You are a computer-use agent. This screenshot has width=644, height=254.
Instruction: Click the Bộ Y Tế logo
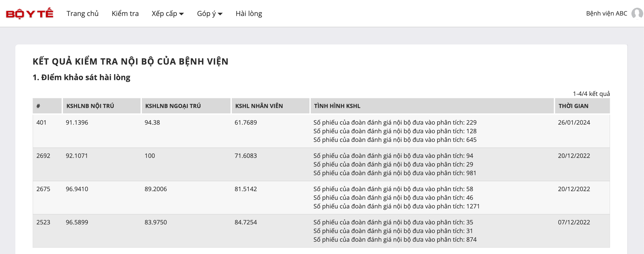pyautogui.click(x=29, y=13)
